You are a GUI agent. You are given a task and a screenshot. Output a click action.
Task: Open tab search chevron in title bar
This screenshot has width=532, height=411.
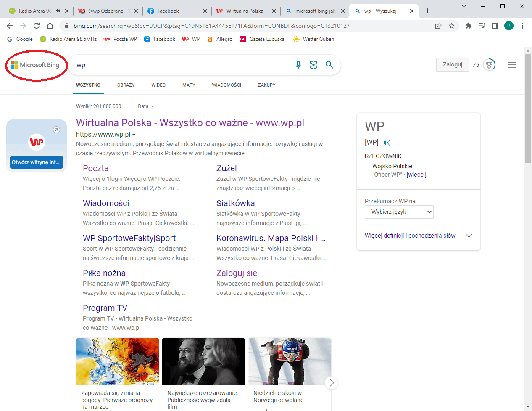point(464,6)
